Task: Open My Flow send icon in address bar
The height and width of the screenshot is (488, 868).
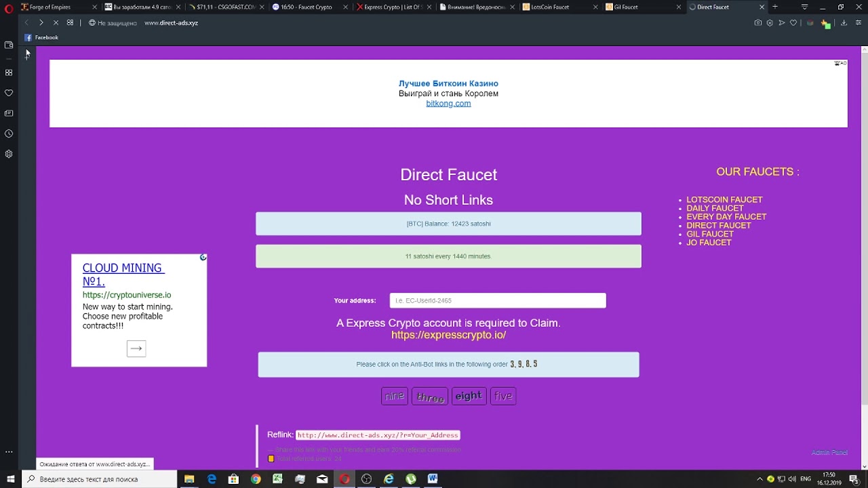Action: (x=781, y=22)
